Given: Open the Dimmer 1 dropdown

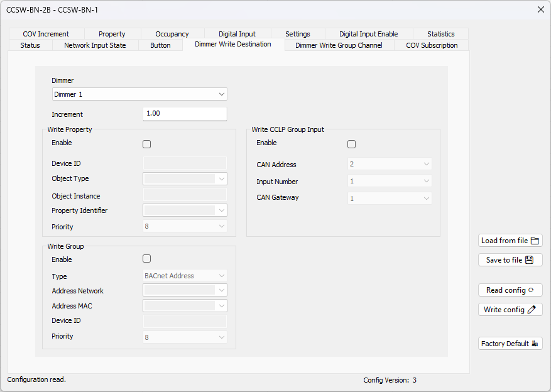Looking at the screenshot, I should coord(139,94).
